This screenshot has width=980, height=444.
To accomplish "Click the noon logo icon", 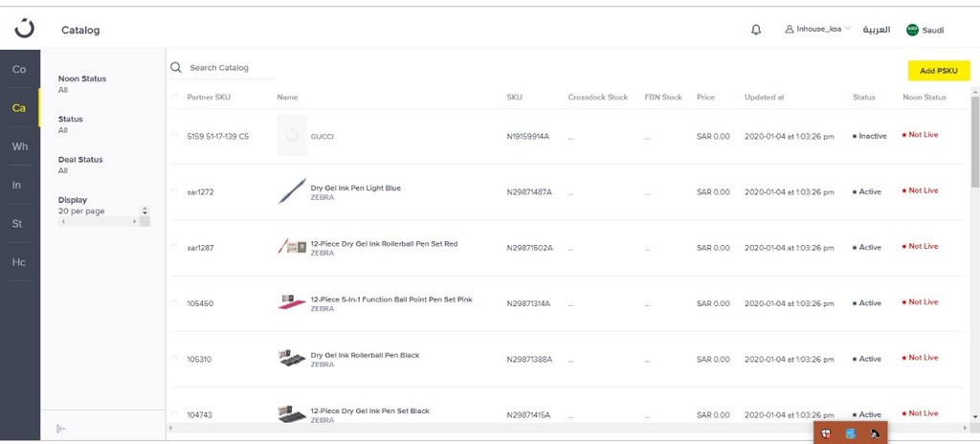I will 24,29.
